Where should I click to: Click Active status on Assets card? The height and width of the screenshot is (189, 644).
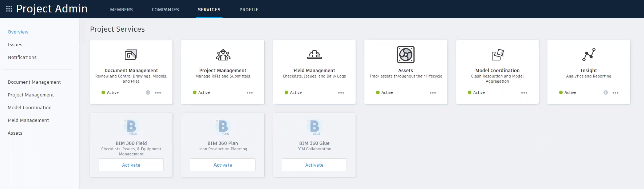pyautogui.click(x=385, y=93)
